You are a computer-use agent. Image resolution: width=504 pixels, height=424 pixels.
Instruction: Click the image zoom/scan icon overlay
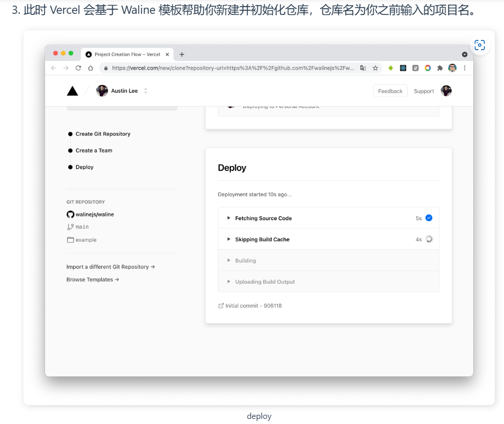coord(479,45)
